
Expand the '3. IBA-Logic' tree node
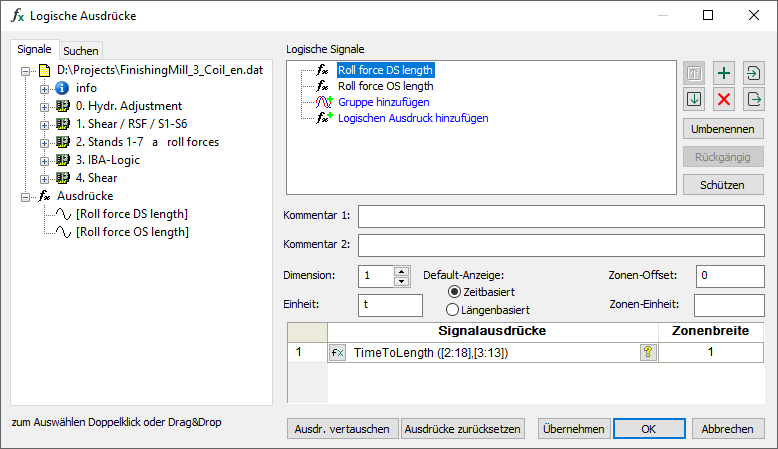45,160
